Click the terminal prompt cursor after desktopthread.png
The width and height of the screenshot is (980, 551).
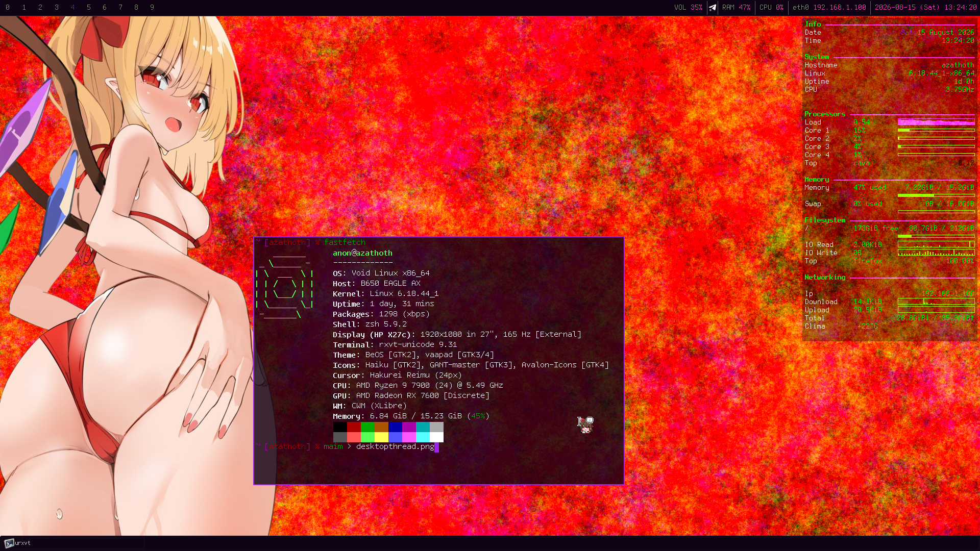tap(437, 447)
